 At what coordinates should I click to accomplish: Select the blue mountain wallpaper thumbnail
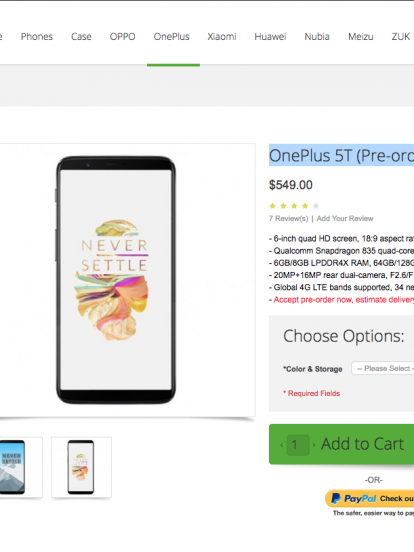click(17, 467)
